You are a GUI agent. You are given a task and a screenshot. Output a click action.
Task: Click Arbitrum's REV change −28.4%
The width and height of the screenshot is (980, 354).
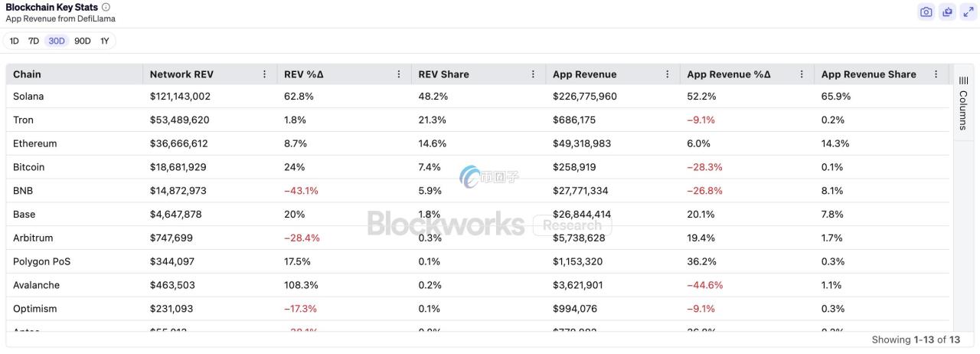click(302, 238)
